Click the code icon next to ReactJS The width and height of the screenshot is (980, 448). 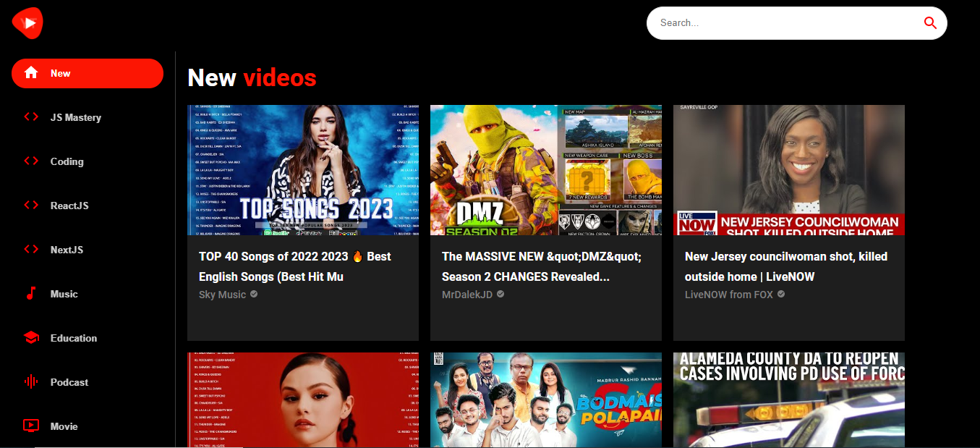(x=31, y=206)
